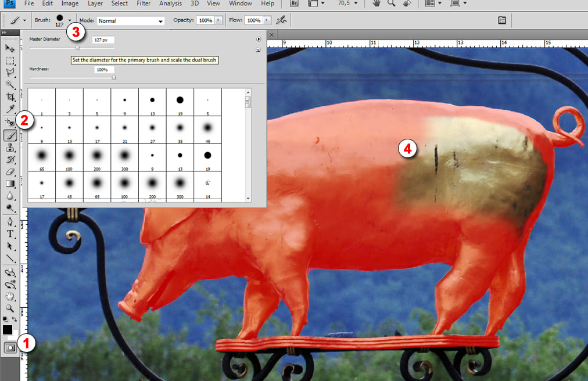
Task: Toggle Quick Mask mode button
Action: 10,347
